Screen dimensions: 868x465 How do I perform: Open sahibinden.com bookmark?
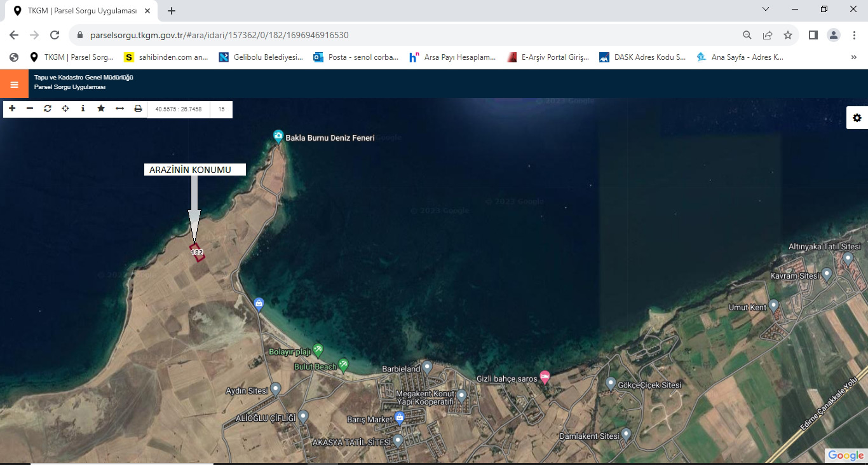[166, 57]
